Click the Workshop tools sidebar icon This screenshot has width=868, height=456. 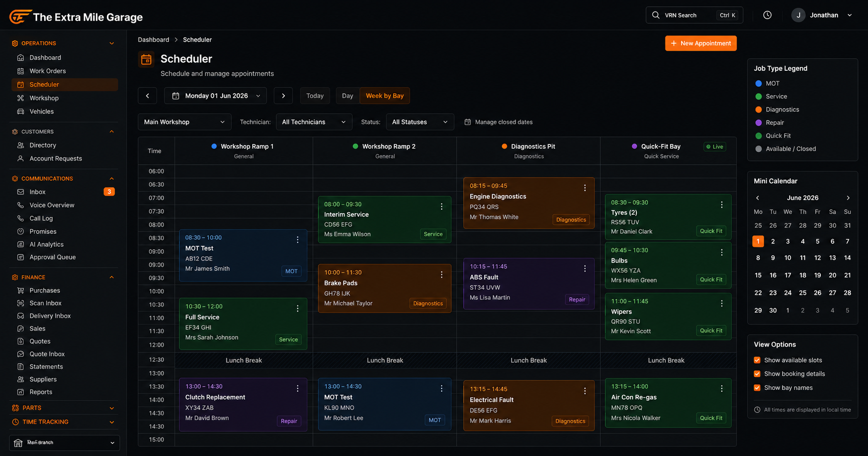point(21,98)
